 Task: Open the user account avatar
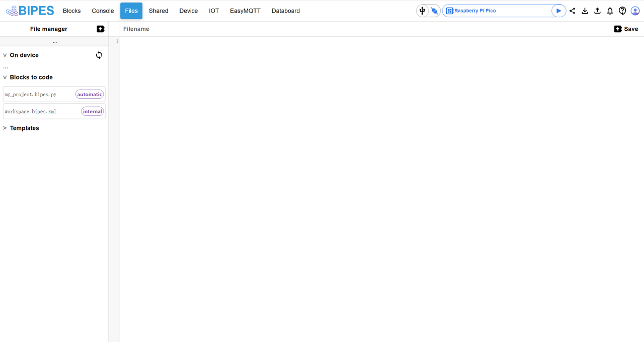[635, 11]
